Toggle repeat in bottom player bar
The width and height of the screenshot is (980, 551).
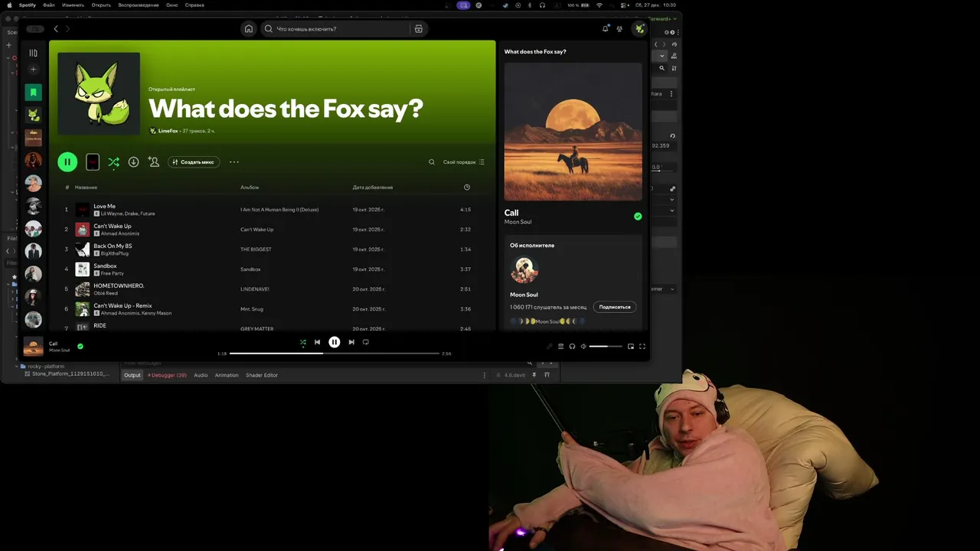[x=366, y=342]
